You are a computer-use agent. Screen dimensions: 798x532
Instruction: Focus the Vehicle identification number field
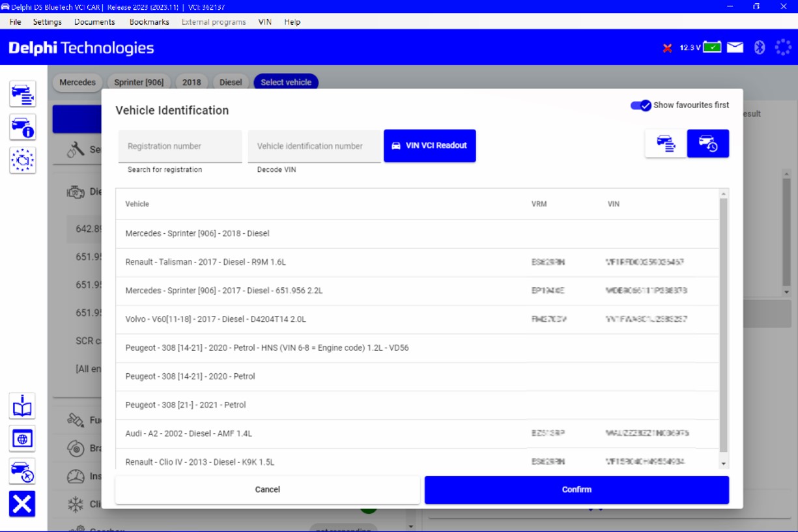[x=315, y=147]
